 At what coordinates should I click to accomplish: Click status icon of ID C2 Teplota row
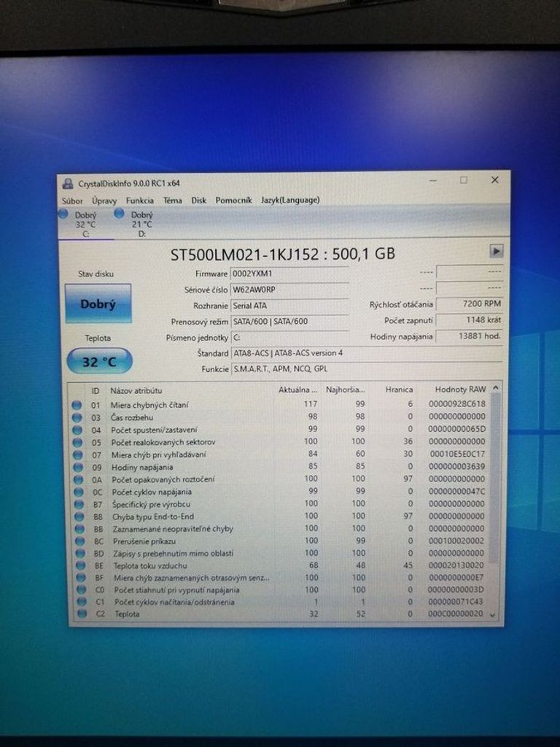click(x=82, y=614)
